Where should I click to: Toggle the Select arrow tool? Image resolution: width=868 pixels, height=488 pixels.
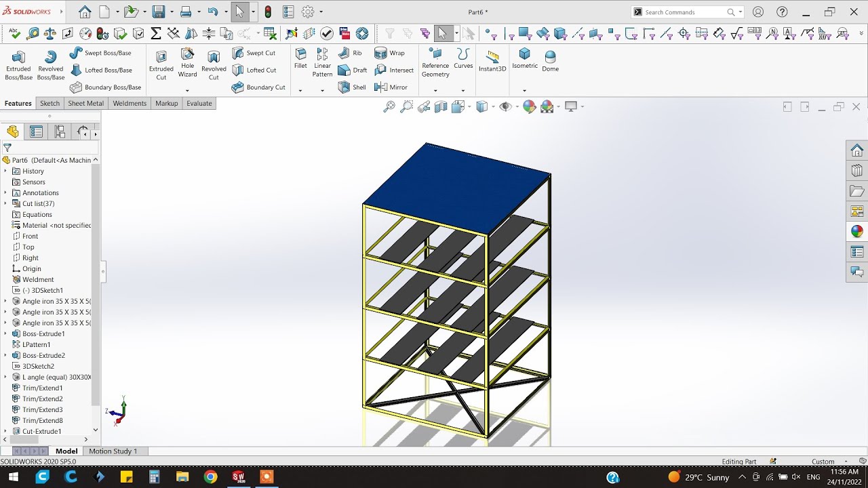239,12
